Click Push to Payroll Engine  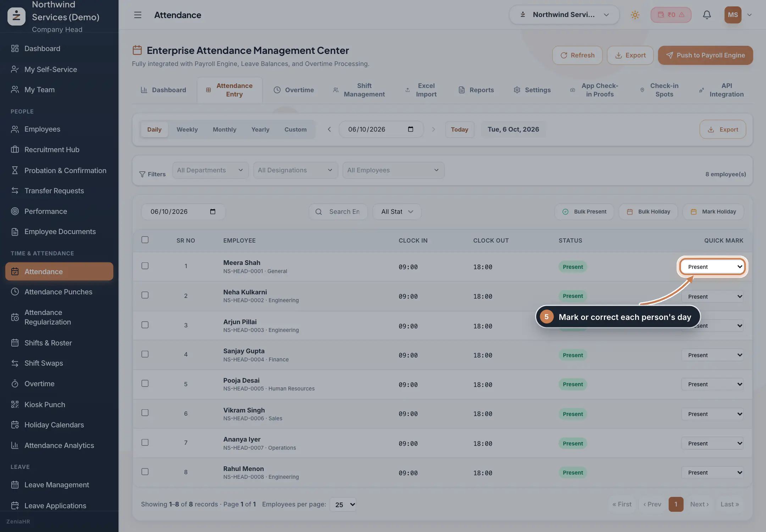(705, 55)
